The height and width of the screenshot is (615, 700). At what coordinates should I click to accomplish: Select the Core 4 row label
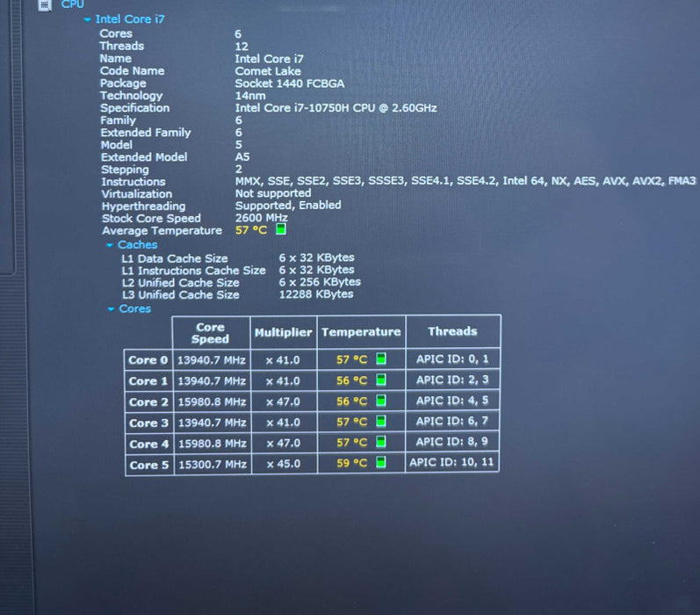[149, 444]
